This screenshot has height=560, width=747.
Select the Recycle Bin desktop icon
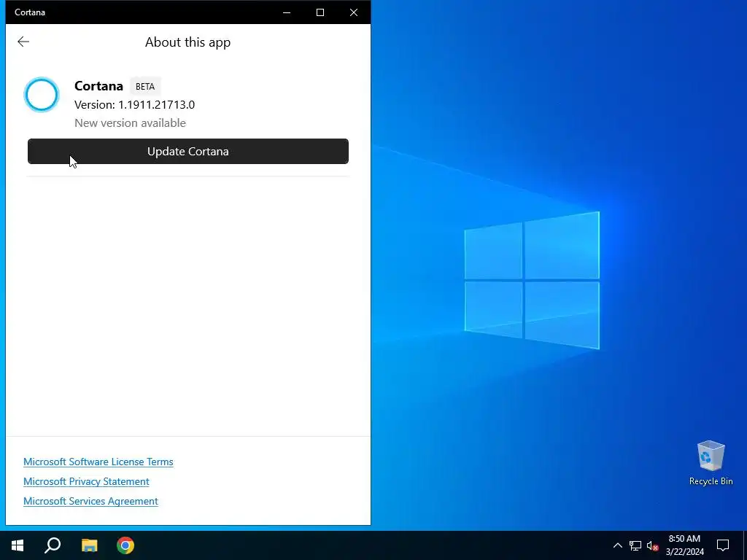pos(711,463)
